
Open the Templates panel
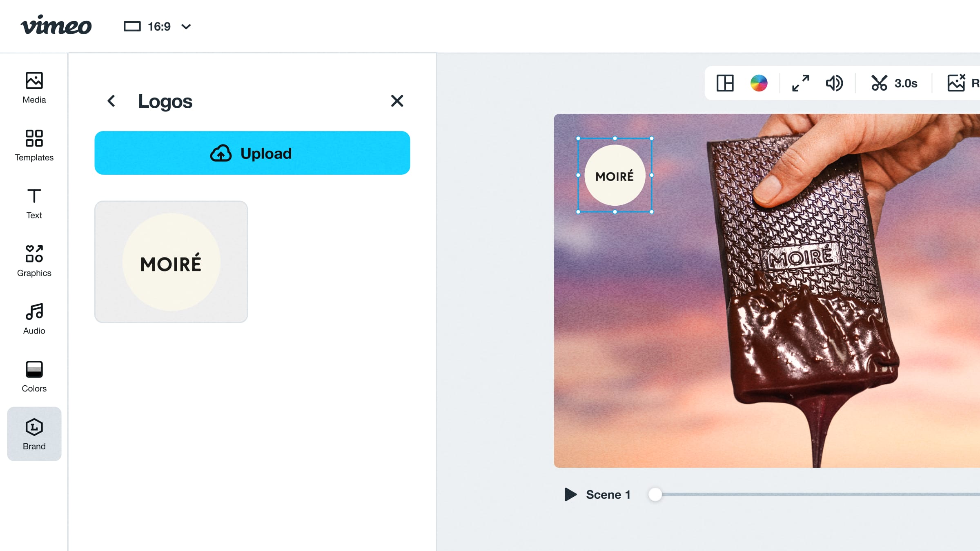pyautogui.click(x=33, y=144)
